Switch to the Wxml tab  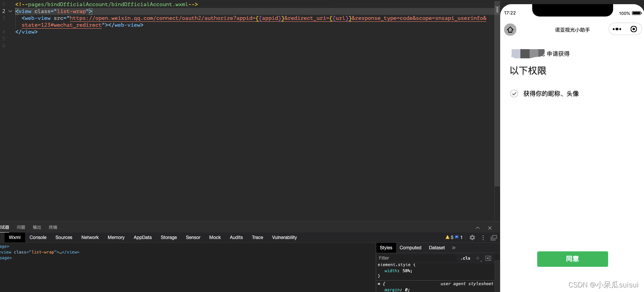click(15, 237)
